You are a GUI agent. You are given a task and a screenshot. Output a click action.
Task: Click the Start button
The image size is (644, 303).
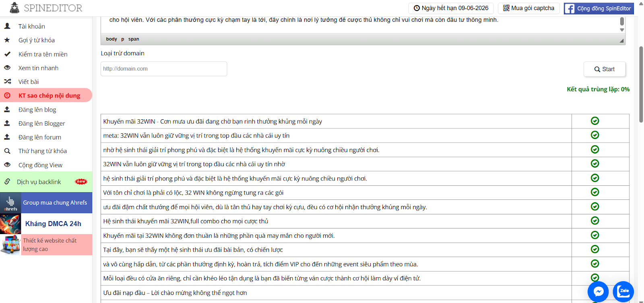tap(605, 69)
